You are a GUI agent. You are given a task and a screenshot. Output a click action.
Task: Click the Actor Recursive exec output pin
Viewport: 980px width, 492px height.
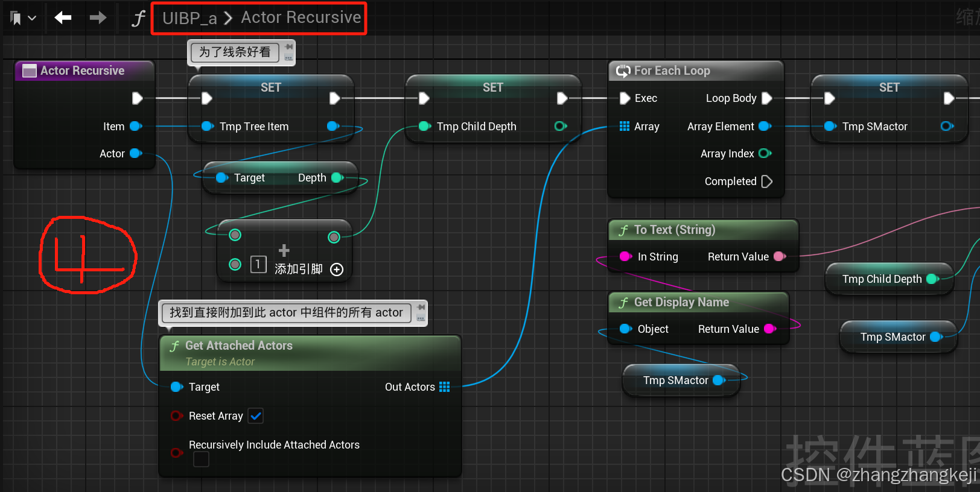click(137, 98)
